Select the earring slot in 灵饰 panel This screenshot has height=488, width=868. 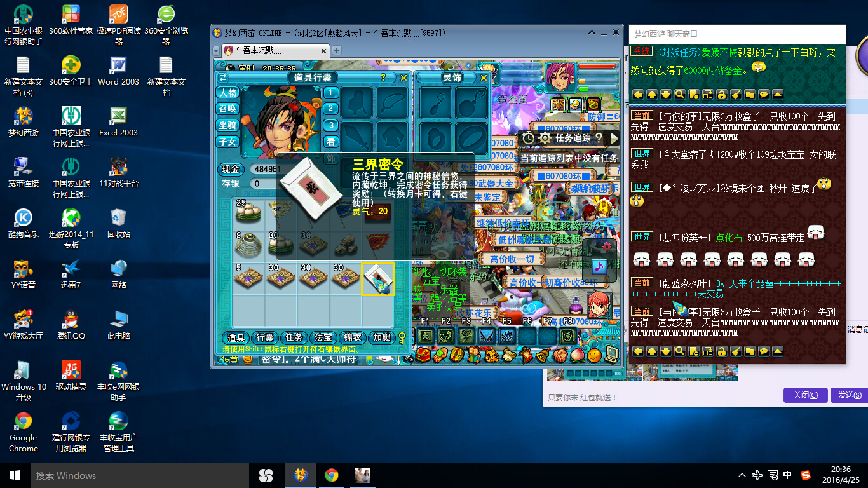coord(435,102)
